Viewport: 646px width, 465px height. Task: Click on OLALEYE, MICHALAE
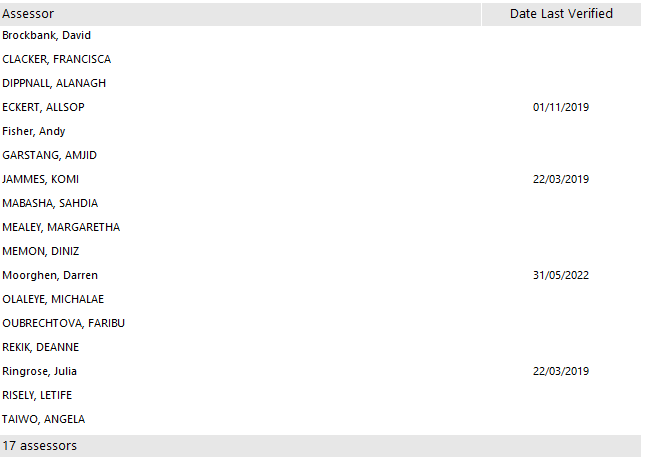53,300
